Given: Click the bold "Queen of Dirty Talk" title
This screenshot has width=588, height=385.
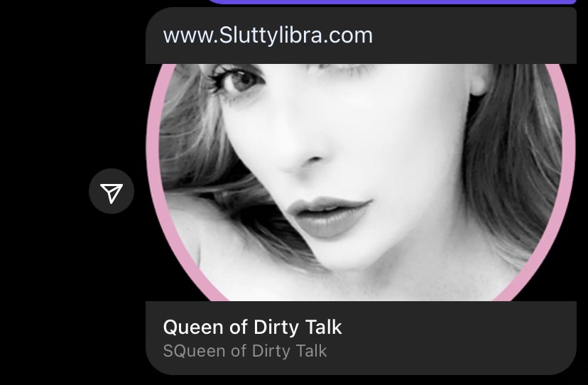Looking at the screenshot, I should point(252,327).
